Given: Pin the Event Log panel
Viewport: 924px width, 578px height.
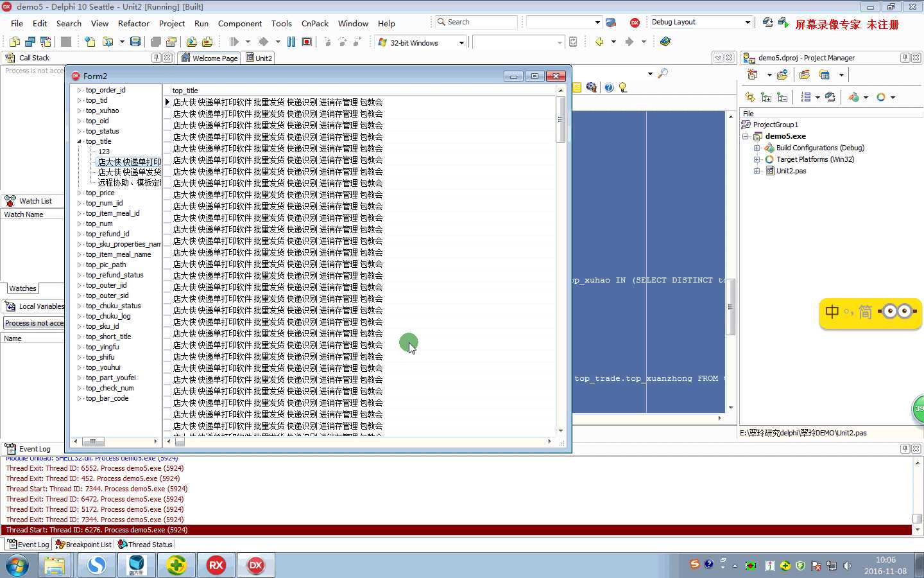Looking at the screenshot, I should click(905, 449).
